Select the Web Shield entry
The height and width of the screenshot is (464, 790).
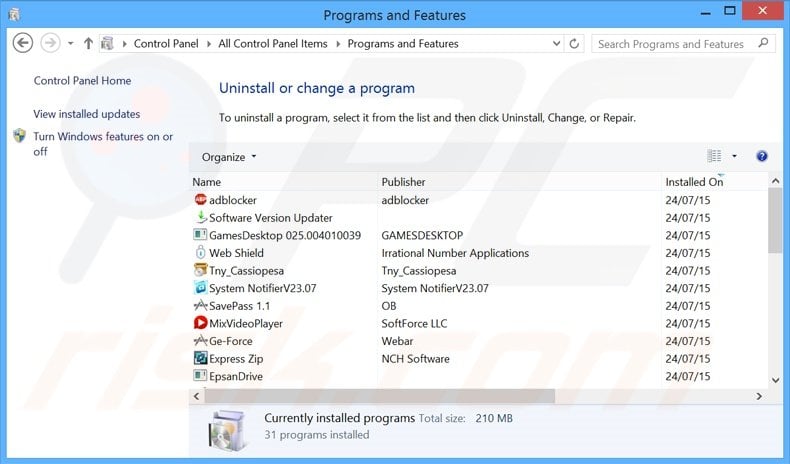pyautogui.click(x=236, y=253)
